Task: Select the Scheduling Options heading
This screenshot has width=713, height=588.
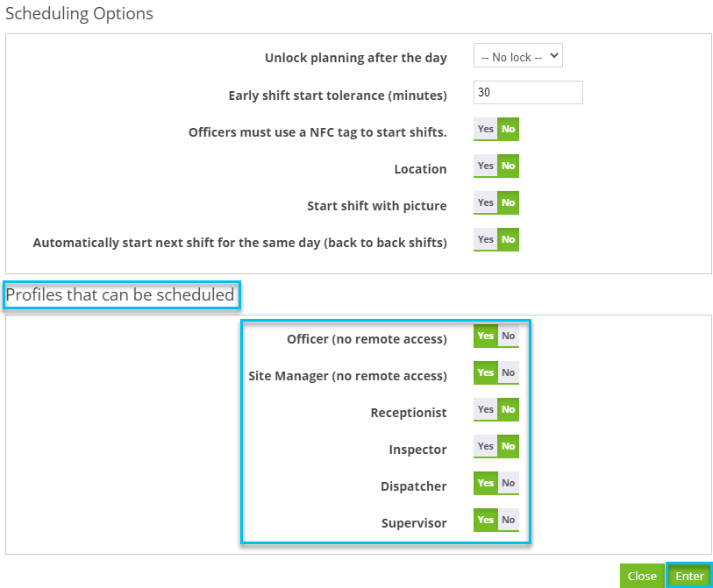Action: point(80,14)
